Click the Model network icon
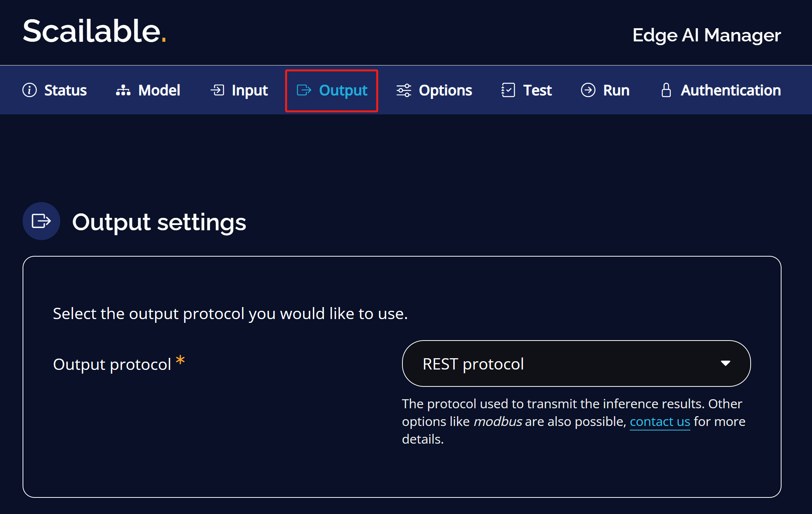Screen dimensions: 812x514 (123, 90)
